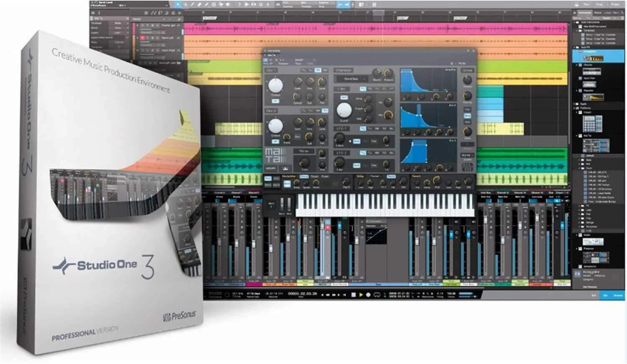Click the Mai Tai on-screen piano keyboard
This screenshot has width=627, height=364.
tap(385, 205)
